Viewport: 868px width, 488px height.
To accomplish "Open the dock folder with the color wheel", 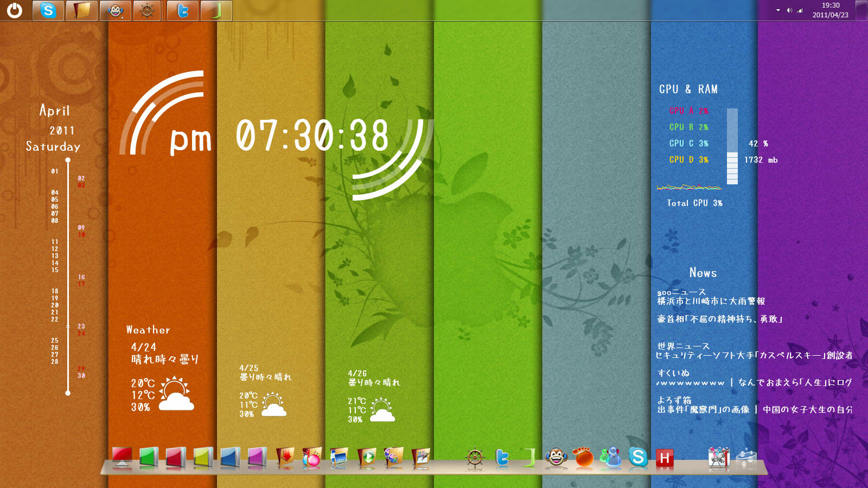I will (393, 458).
